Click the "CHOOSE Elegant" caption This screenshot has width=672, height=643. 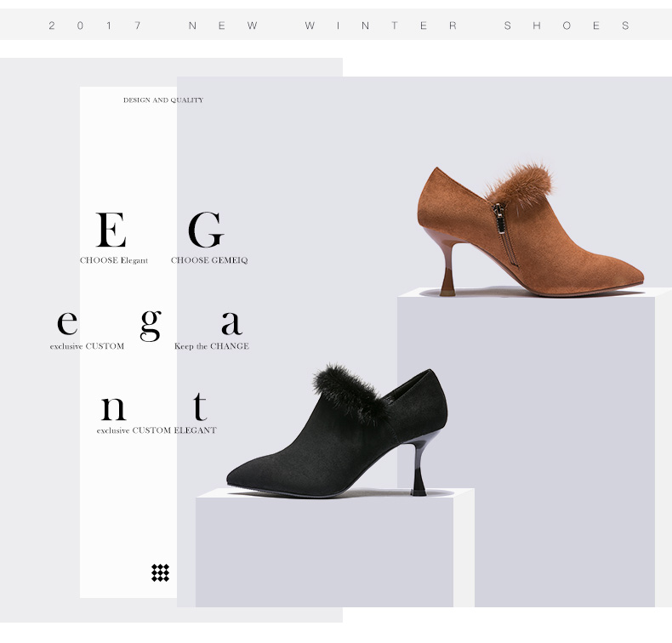click(x=114, y=260)
